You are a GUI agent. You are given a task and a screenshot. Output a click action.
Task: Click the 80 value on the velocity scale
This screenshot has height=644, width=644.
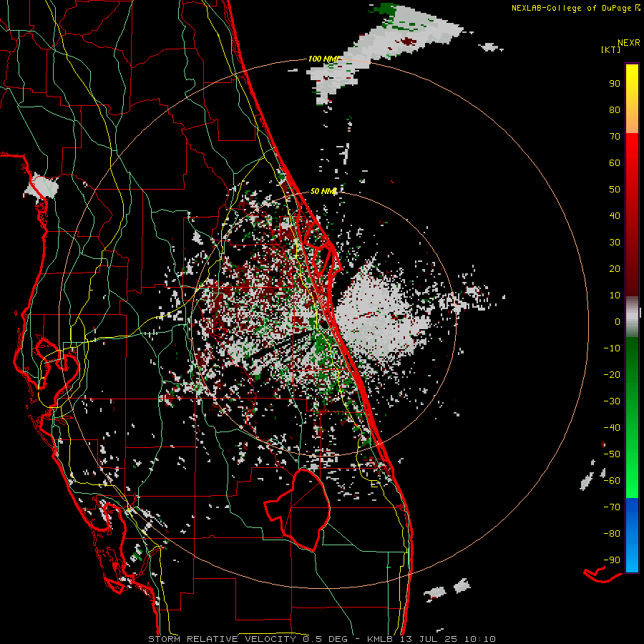[x=615, y=109]
